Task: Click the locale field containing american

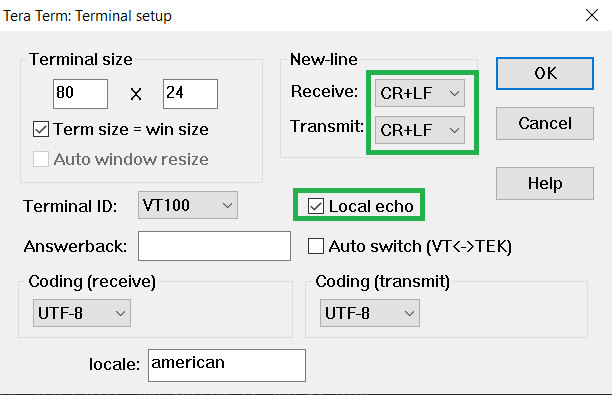Action: click(227, 365)
